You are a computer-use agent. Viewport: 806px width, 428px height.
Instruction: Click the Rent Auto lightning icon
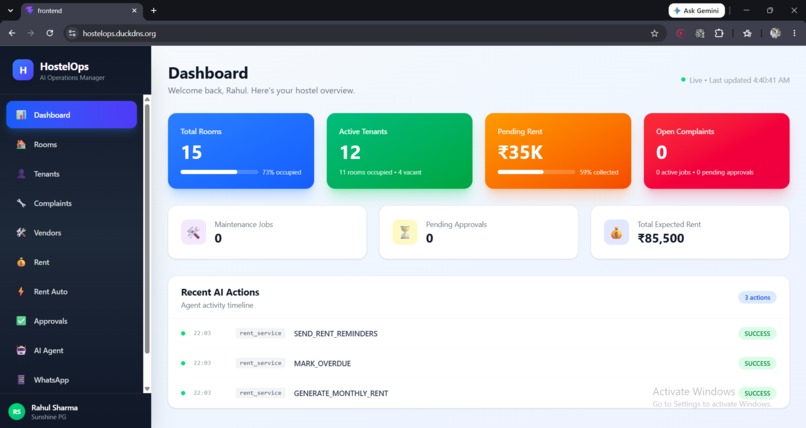click(x=21, y=291)
